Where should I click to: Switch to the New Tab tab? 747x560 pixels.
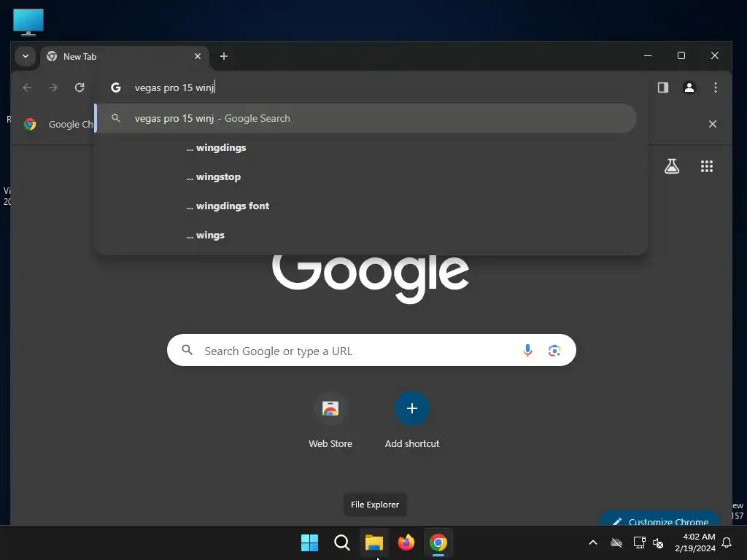125,57
